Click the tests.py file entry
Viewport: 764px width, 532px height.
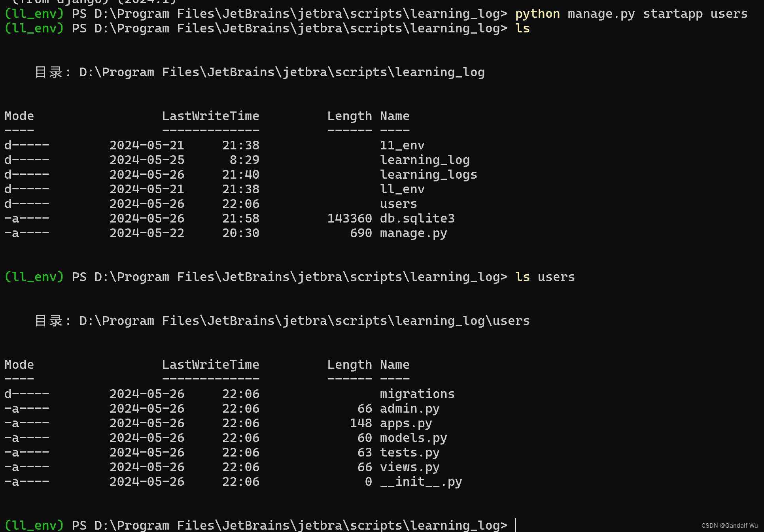tap(410, 452)
